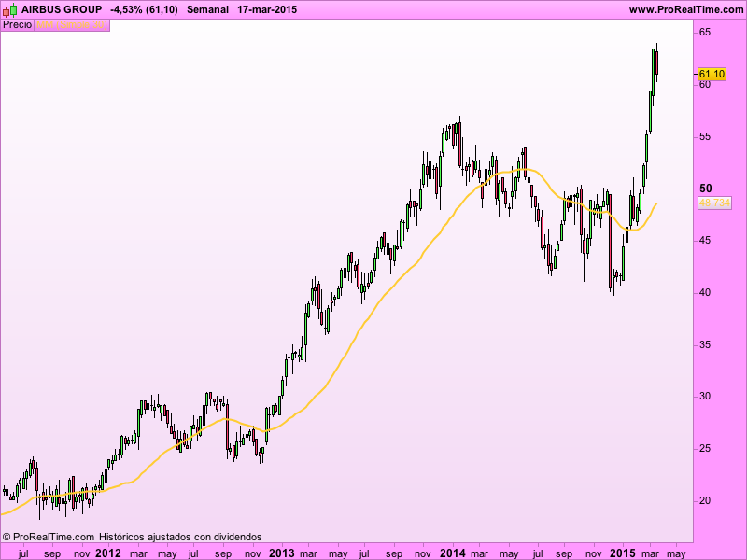Click the 40 price axis label
Image resolution: width=747 pixels, height=560 pixels.
(x=705, y=292)
